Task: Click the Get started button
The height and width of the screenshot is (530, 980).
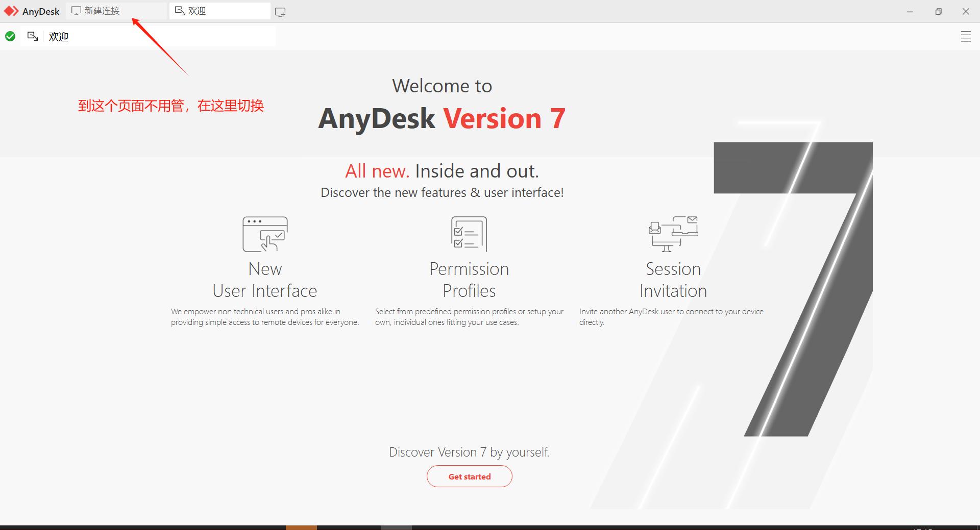Action: (470, 476)
